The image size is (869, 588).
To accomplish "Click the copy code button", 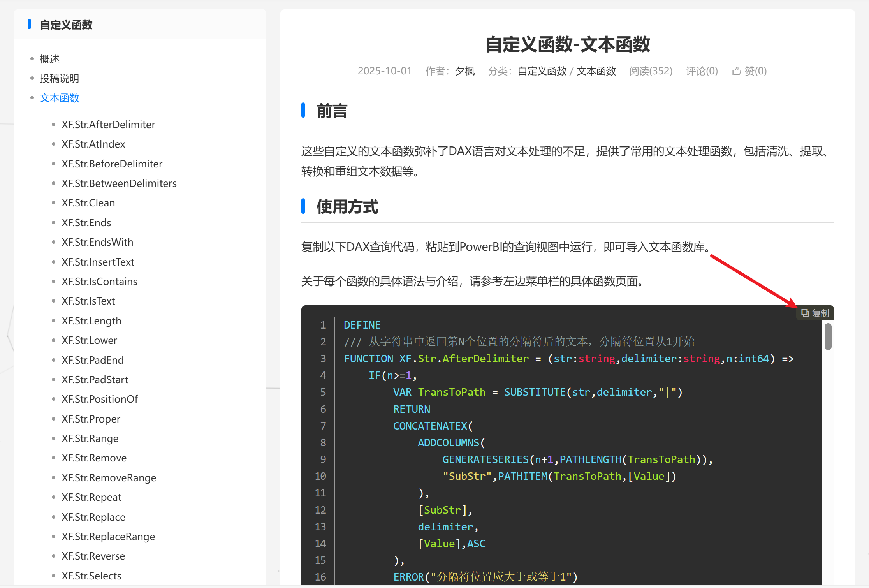I will [815, 313].
